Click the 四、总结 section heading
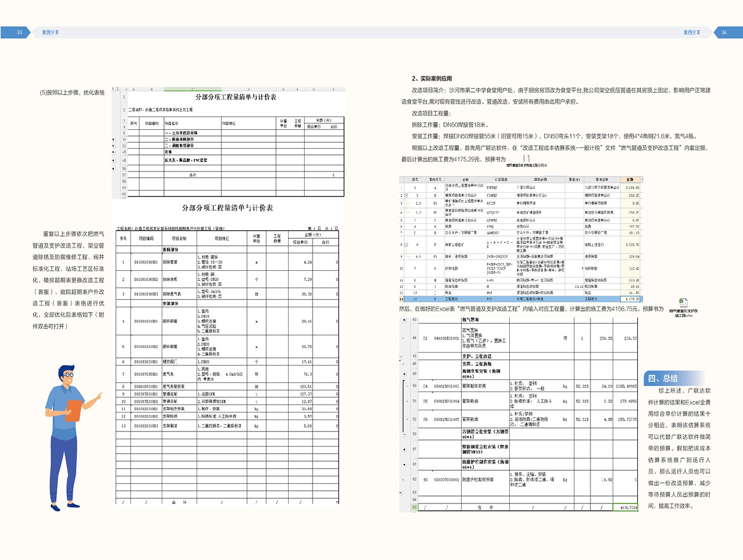This screenshot has width=743, height=560. [x=663, y=378]
